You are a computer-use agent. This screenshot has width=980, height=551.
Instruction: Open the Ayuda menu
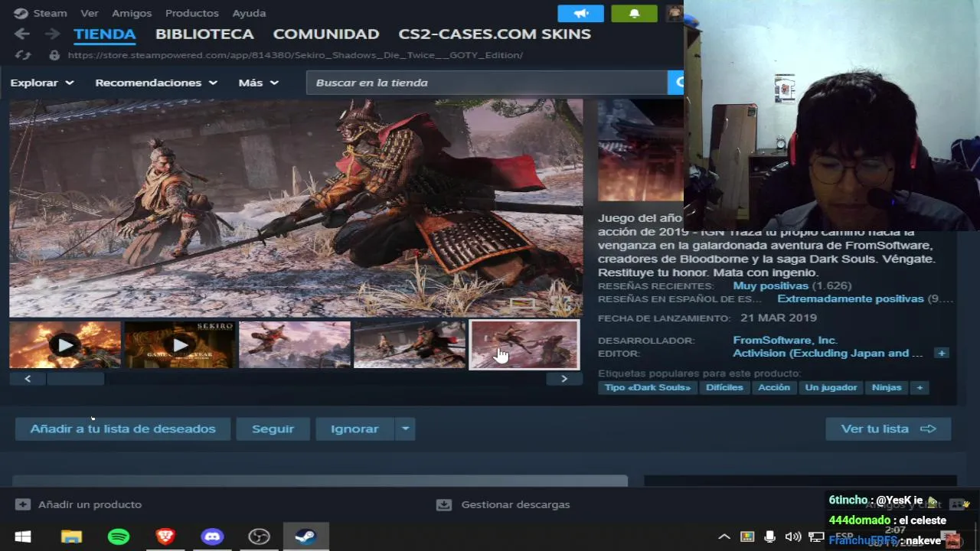click(249, 13)
